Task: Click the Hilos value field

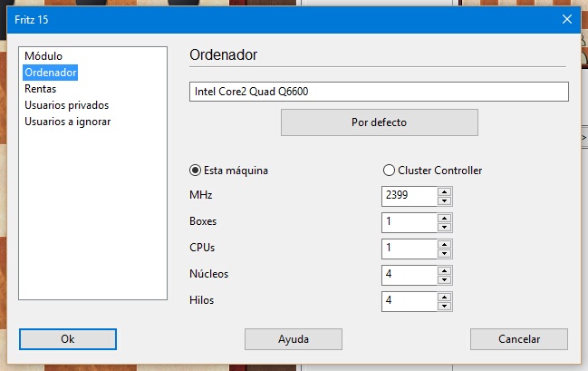Action: tap(410, 301)
